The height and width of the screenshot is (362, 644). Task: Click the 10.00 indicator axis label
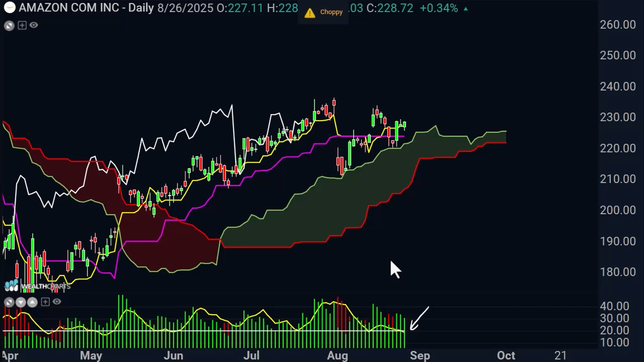[x=614, y=343]
